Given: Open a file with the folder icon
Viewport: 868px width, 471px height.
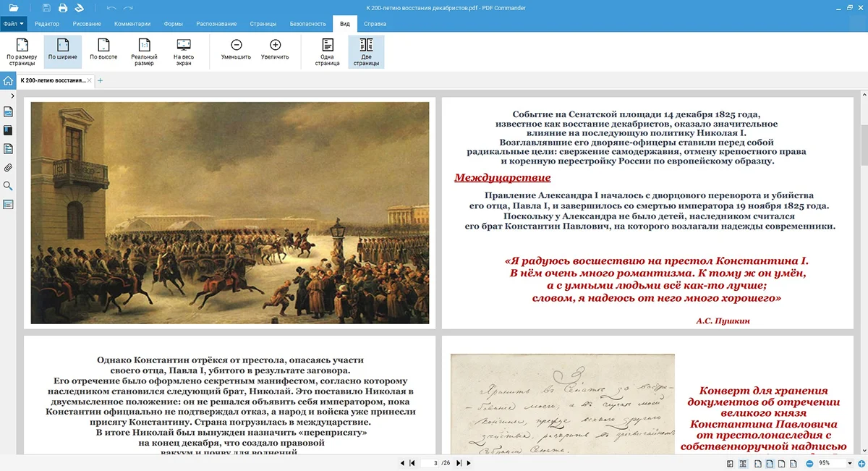Looking at the screenshot, I should point(14,8).
